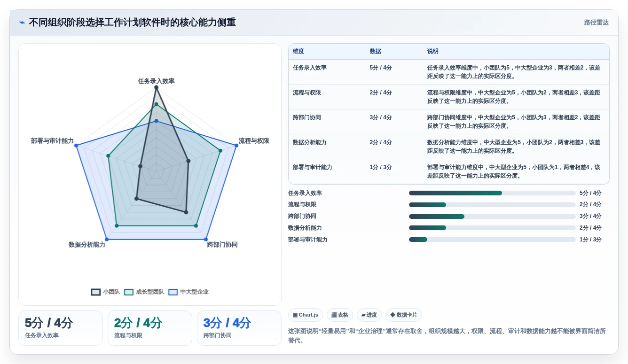Viewport: 628px width, 364px height.
Task: Open the 5分 / 4分 任务录入效率 card
Action: [61, 328]
